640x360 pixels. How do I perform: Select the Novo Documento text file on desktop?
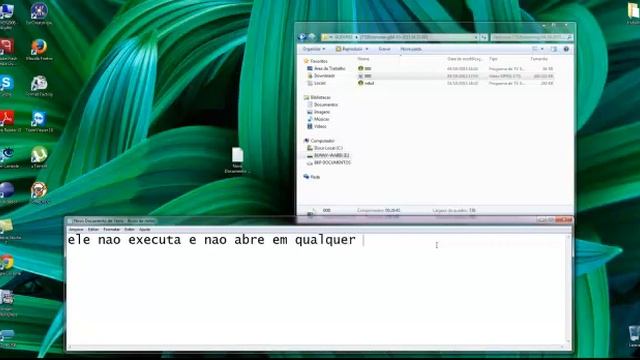click(x=237, y=160)
